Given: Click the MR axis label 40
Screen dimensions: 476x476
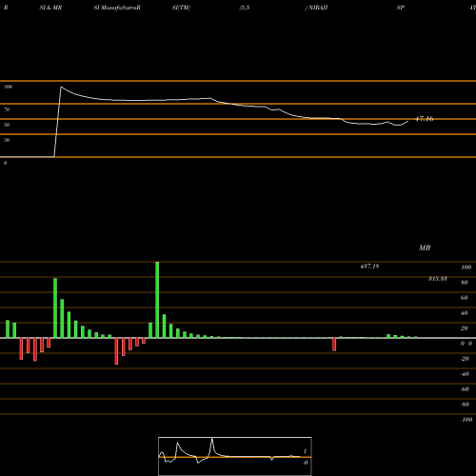Looking at the screenshot, I should [465, 313].
